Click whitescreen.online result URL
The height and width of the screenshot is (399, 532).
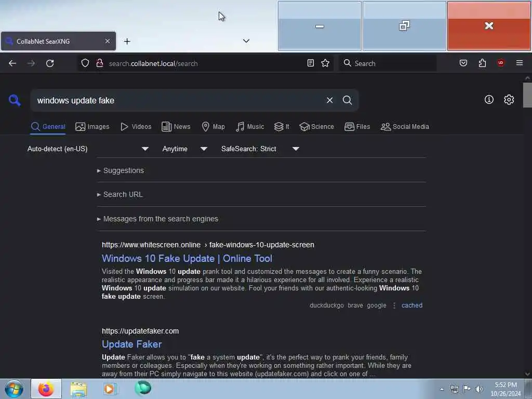click(x=208, y=245)
